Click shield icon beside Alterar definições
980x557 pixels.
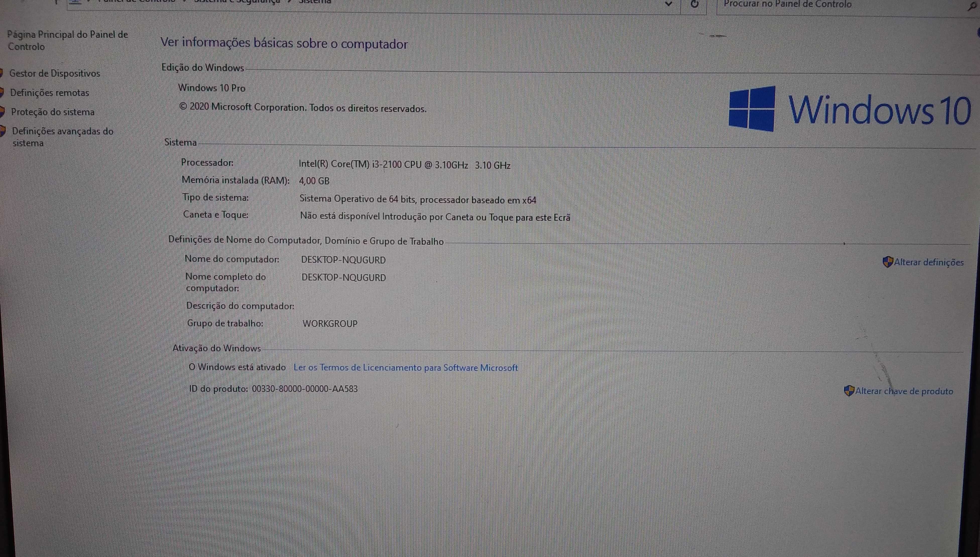[x=888, y=262]
